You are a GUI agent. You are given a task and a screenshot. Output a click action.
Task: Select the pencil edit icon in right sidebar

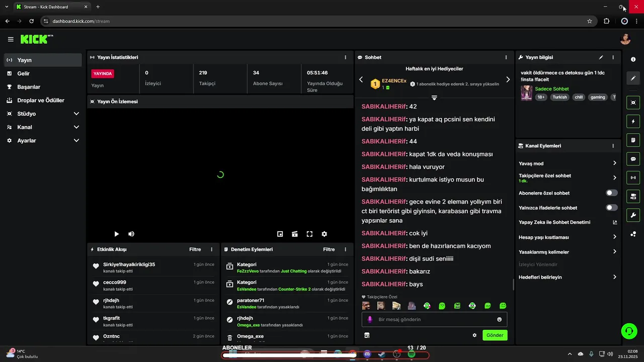point(633,78)
